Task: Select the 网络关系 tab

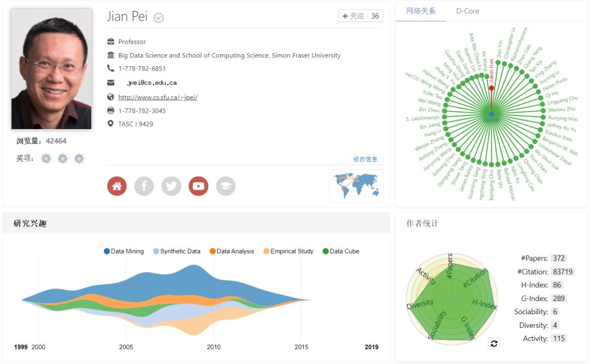Action: [x=421, y=11]
